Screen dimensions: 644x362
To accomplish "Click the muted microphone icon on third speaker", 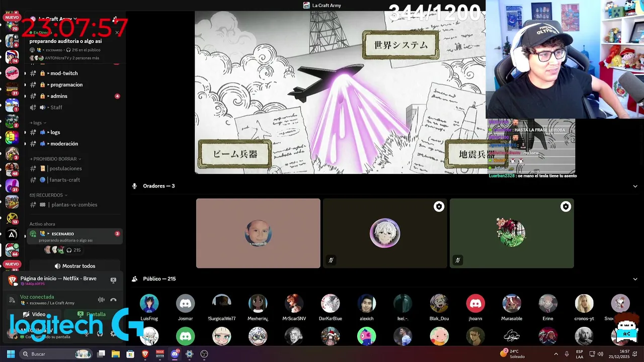I will [x=458, y=260].
